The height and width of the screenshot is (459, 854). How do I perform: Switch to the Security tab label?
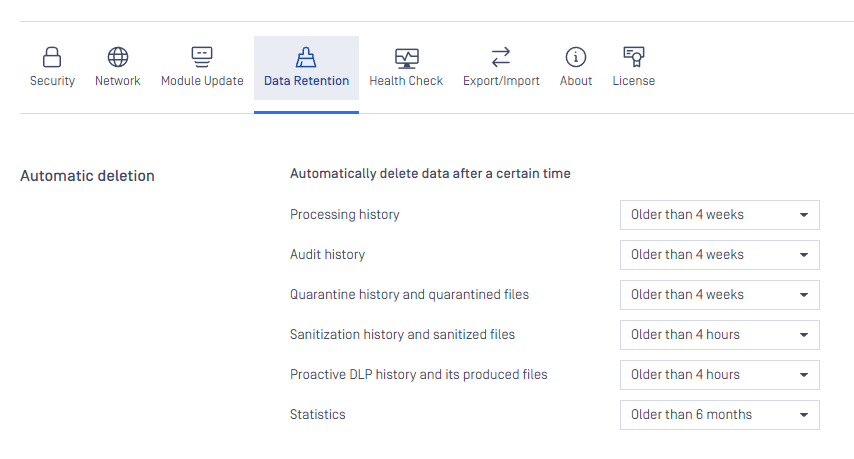coord(52,81)
